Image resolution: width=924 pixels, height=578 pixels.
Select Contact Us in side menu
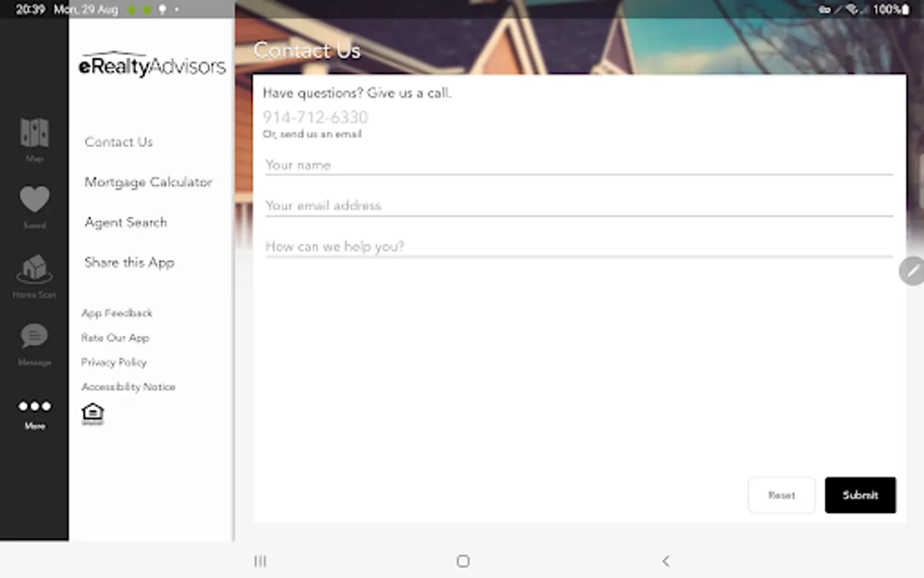point(119,142)
